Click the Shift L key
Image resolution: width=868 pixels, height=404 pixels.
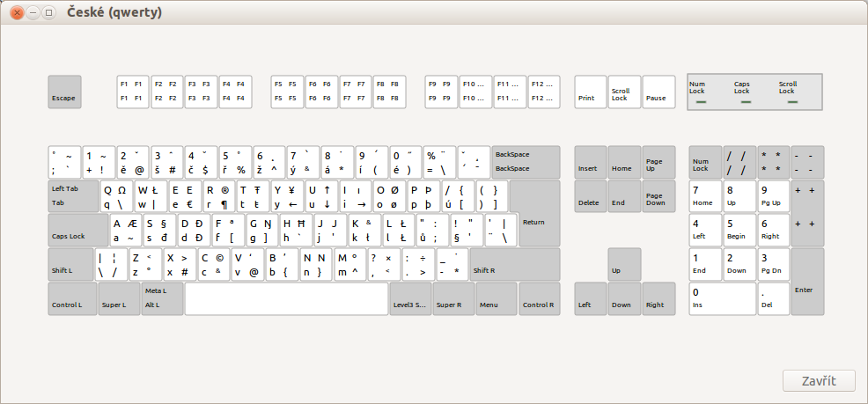point(70,265)
